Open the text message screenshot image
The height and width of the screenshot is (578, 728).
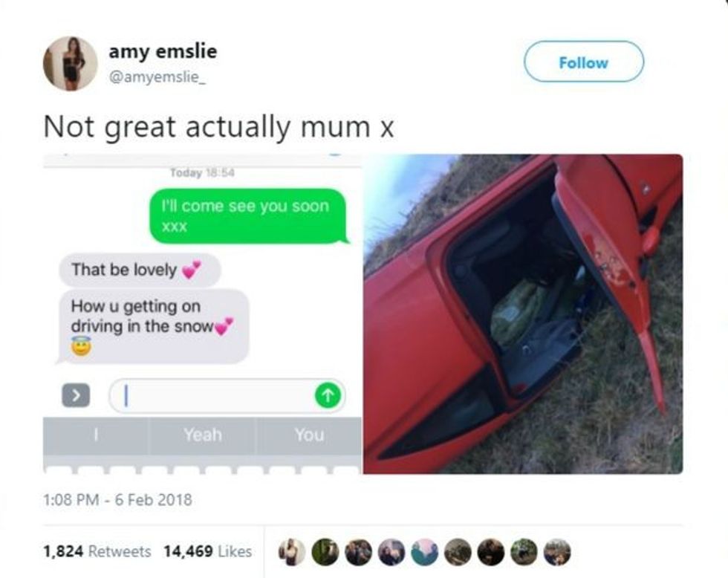pos(202,314)
